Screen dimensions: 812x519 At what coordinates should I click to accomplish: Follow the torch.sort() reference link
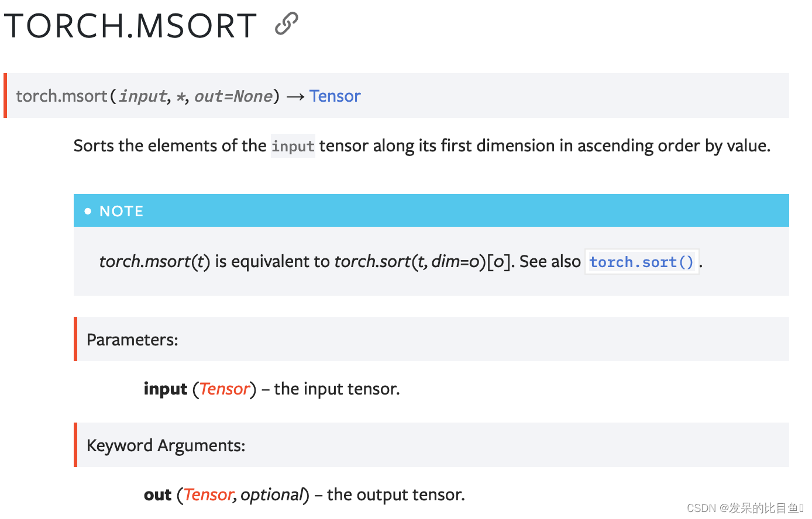(x=641, y=262)
